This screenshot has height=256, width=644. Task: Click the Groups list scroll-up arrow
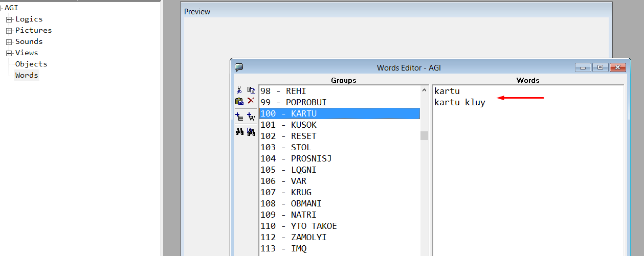tap(424, 90)
